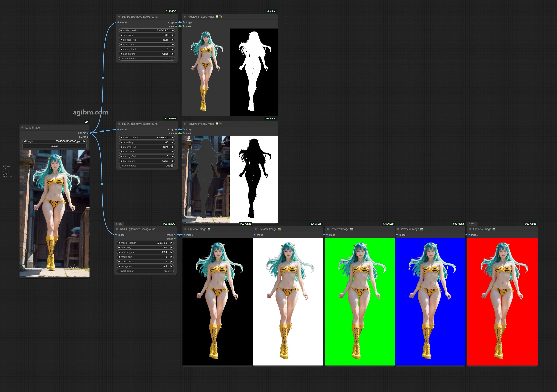Increase mask_offset with right arrow in #17 RMBG
The width and height of the screenshot is (557, 392).
click(x=173, y=156)
